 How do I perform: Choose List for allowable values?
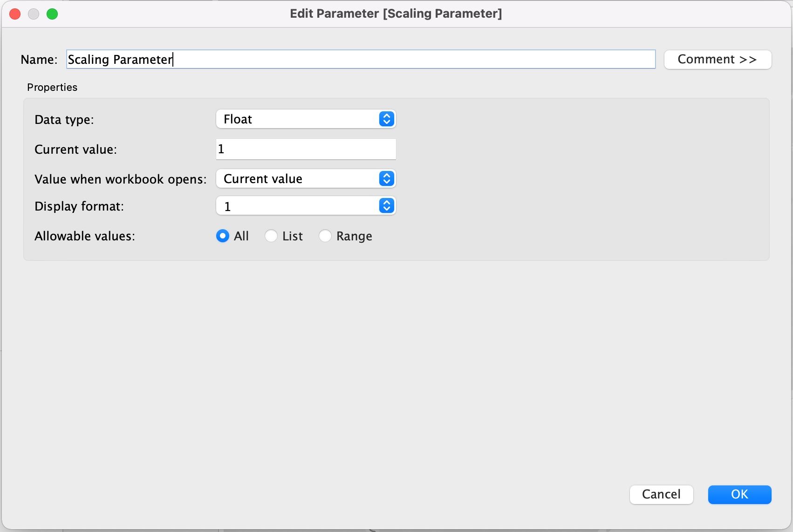tap(271, 236)
